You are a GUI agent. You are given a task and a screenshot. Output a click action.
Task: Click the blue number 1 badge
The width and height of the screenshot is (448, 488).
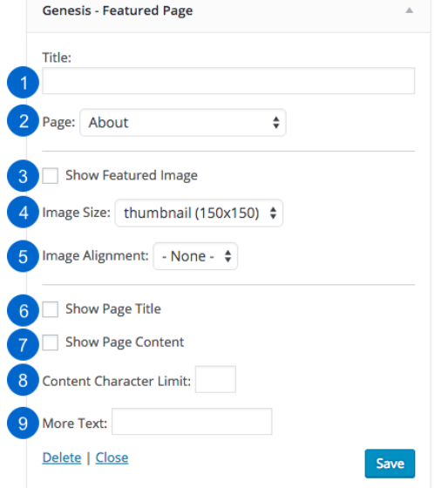(x=23, y=83)
